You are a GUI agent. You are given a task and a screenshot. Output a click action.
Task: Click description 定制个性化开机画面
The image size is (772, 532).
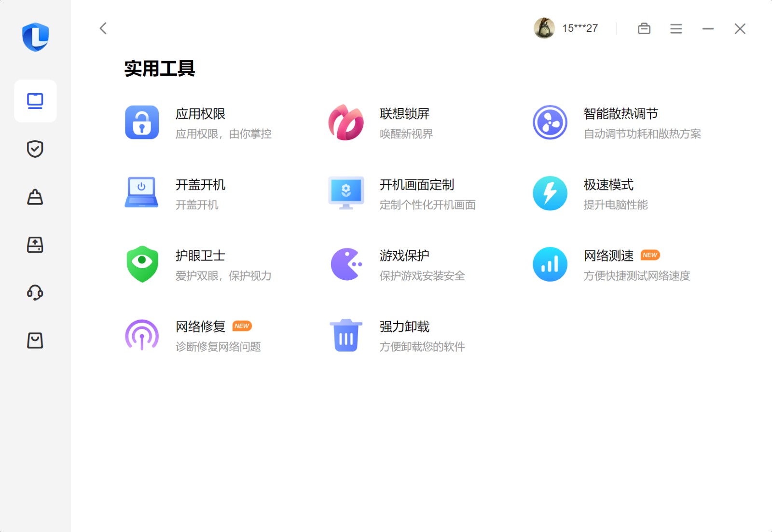(x=427, y=205)
